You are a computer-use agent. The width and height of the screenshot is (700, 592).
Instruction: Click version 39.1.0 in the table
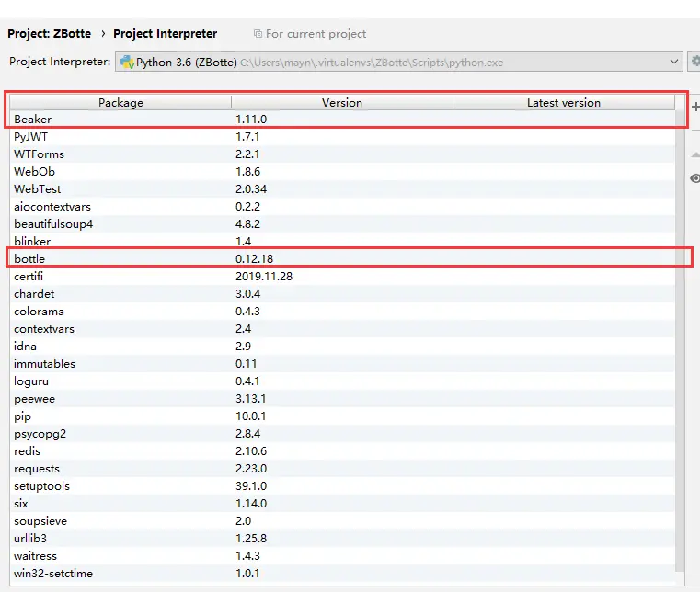click(x=251, y=485)
